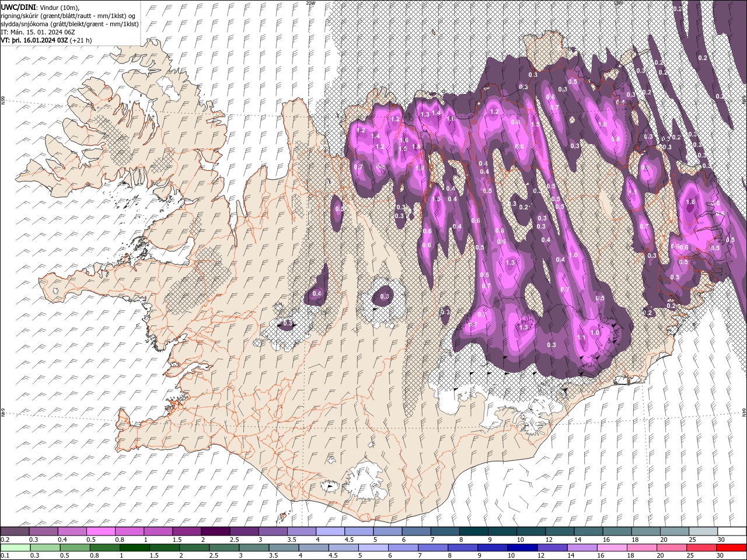This screenshot has width=747, height=560.
Task: Select the magenta 1.5–2 snow legend swatch
Action: pos(187,531)
